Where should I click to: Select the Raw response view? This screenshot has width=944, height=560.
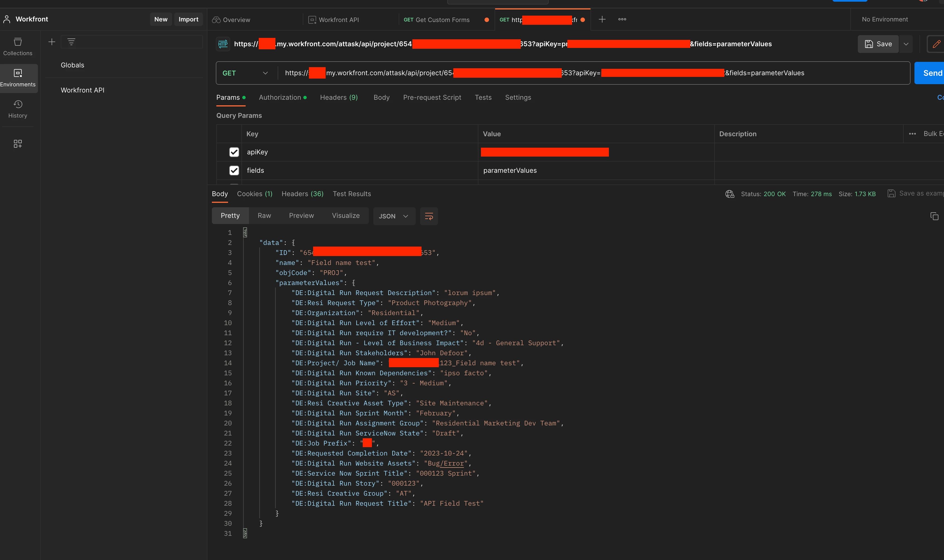(264, 215)
